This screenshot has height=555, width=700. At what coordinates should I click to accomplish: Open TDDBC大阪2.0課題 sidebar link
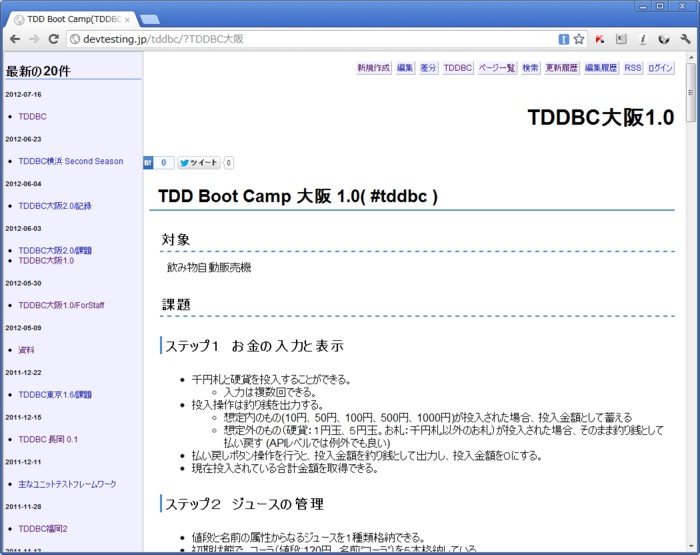(55, 250)
